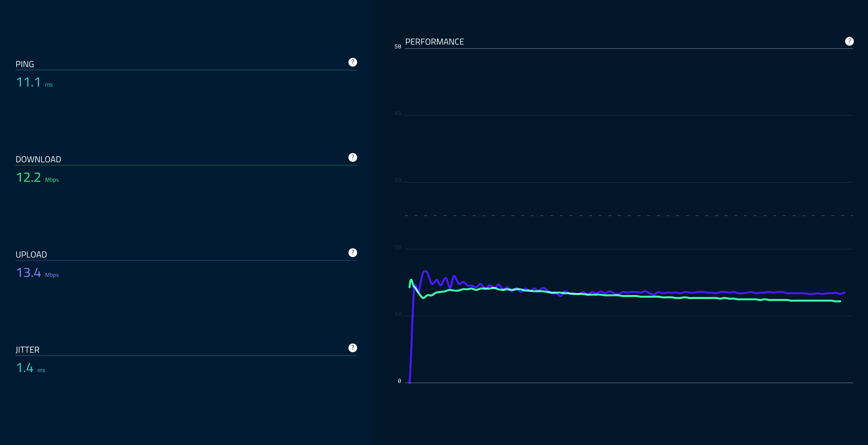Screen dimensions: 868x445
Task: Click the PERFORMANCE chart title
Action: (434, 42)
